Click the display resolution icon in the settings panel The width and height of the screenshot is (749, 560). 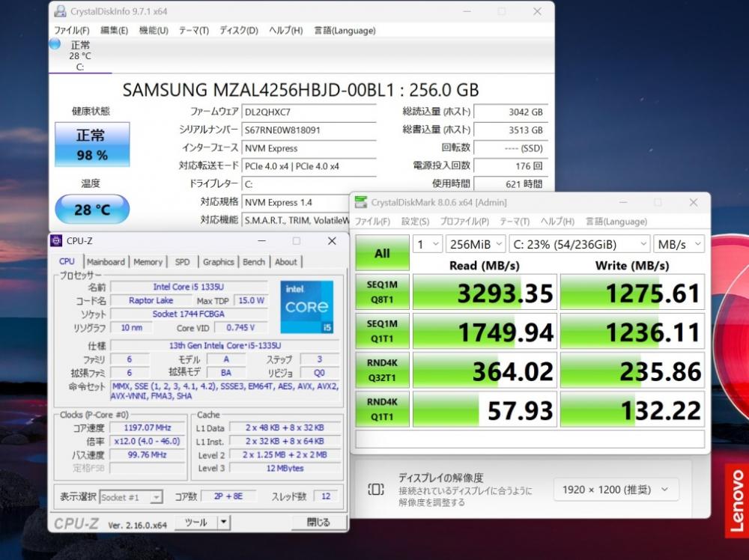[x=375, y=490]
